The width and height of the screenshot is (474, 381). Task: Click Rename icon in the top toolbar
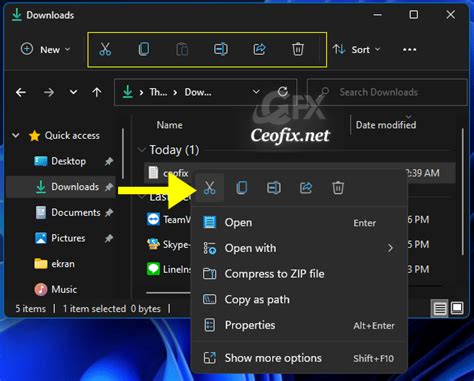[x=221, y=49]
